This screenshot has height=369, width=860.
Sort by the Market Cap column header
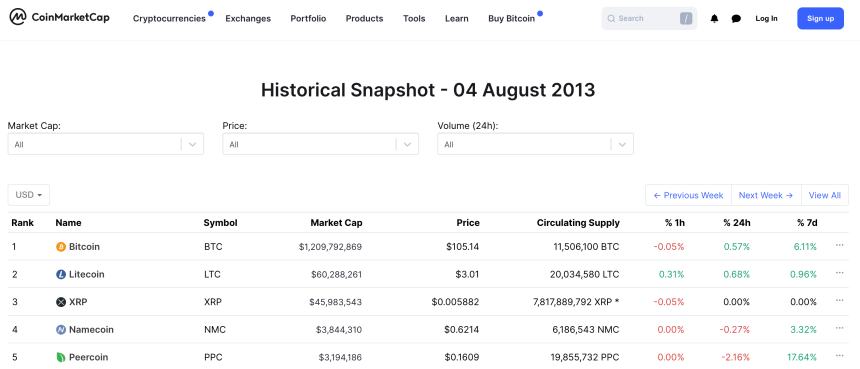(336, 223)
